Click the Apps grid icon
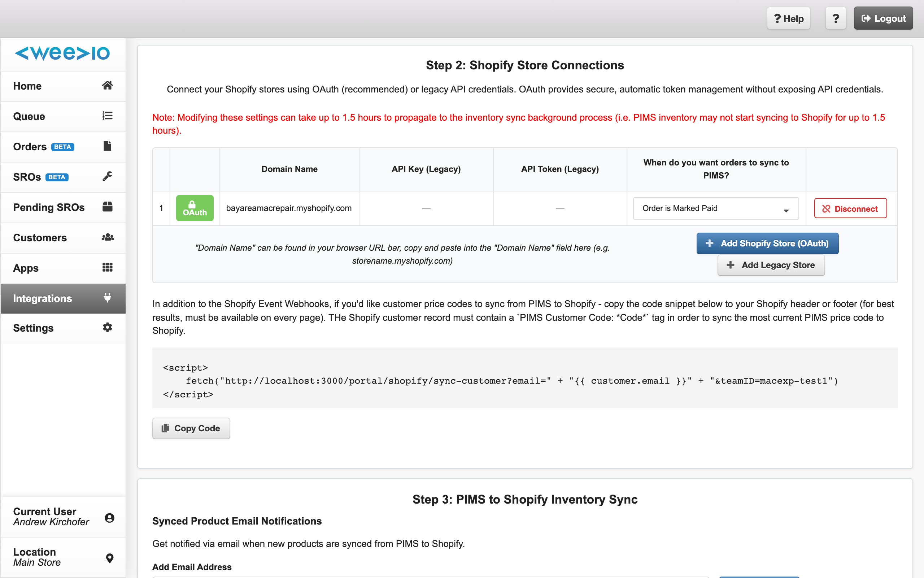Viewport: 924px width, 578px height. click(107, 268)
